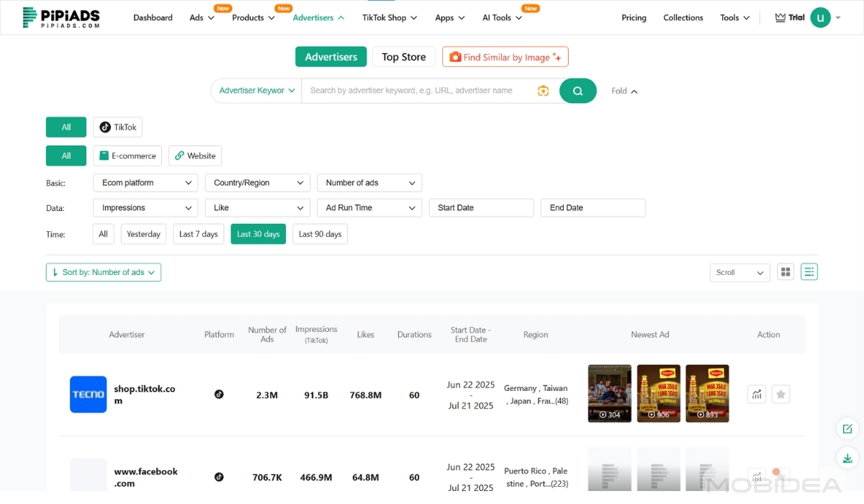Switch to grid view layout icon
Screen dimensions: 864x504
[786, 272]
